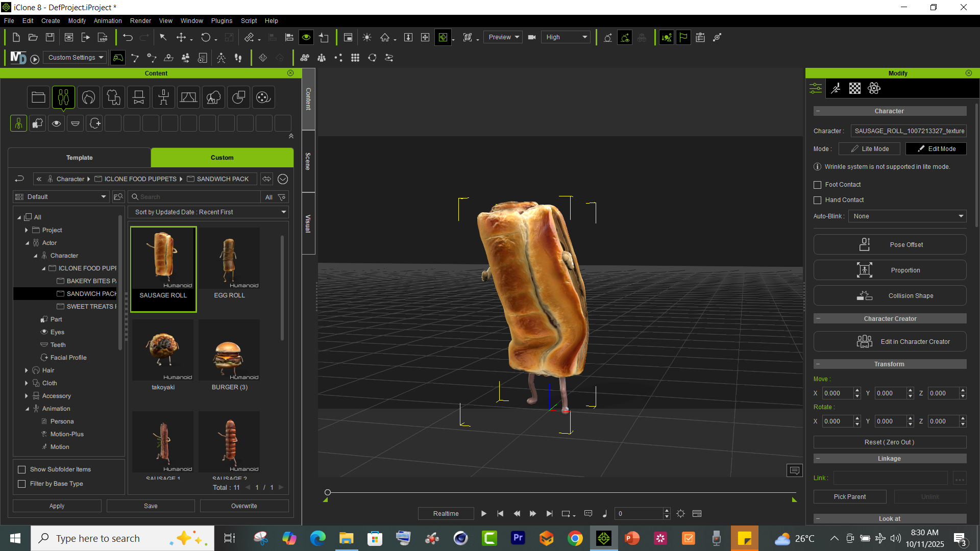Open timeline settings gear icon
980x551 pixels.
coord(680,514)
